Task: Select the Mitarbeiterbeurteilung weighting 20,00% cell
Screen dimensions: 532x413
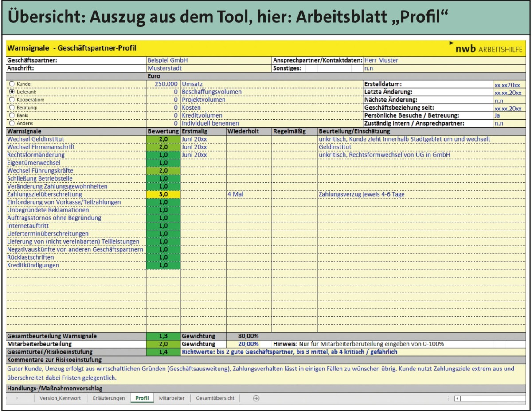Action: (248, 344)
